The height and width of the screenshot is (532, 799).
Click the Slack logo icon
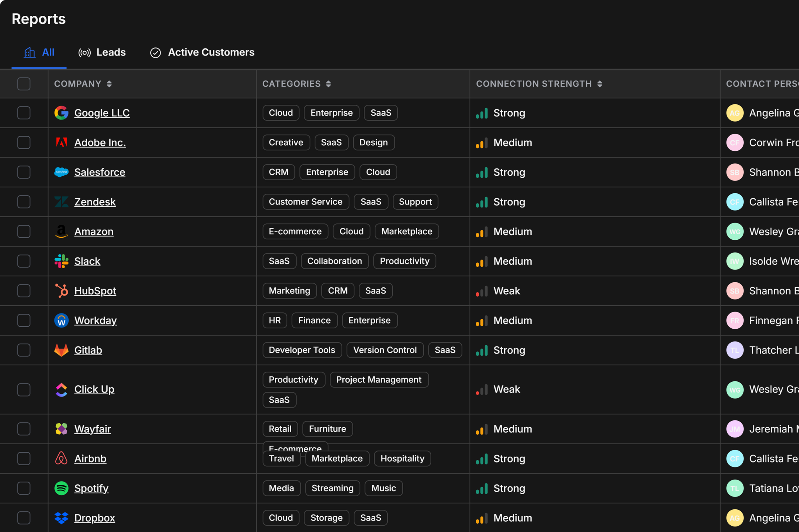pos(61,261)
